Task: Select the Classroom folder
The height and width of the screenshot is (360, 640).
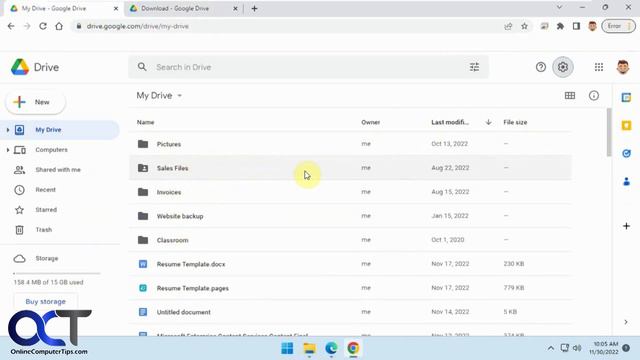Action: coord(350,240)
